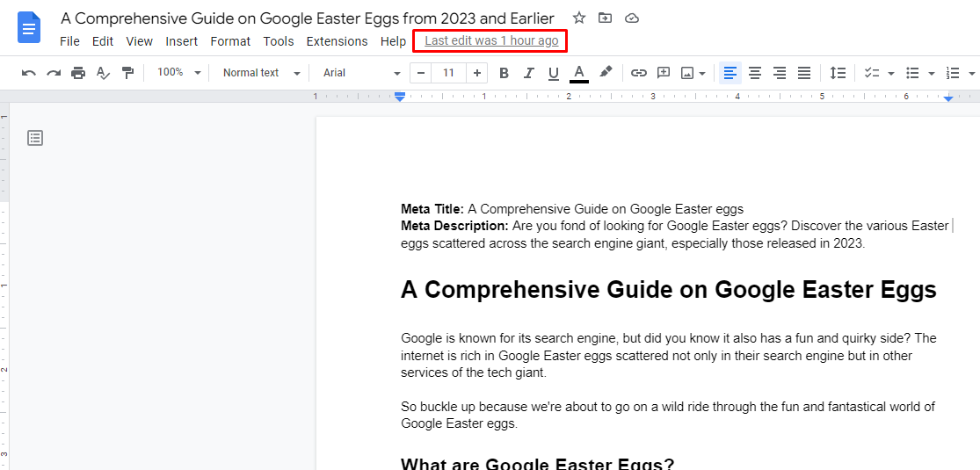The height and width of the screenshot is (470, 980).
Task: Open the Insert menu
Action: 181,41
